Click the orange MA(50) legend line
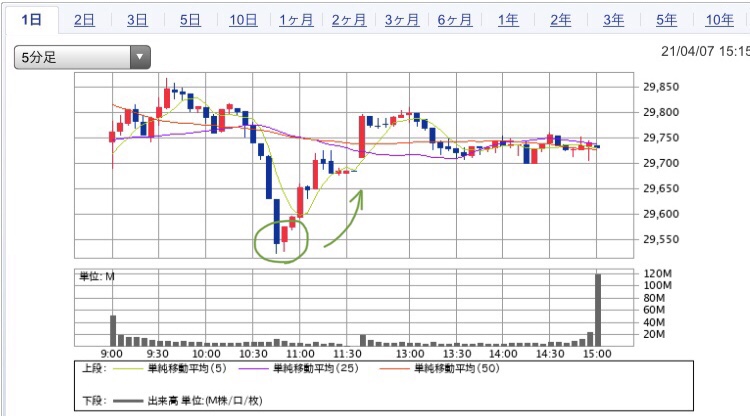The width and height of the screenshot is (750, 416). tap(394, 369)
